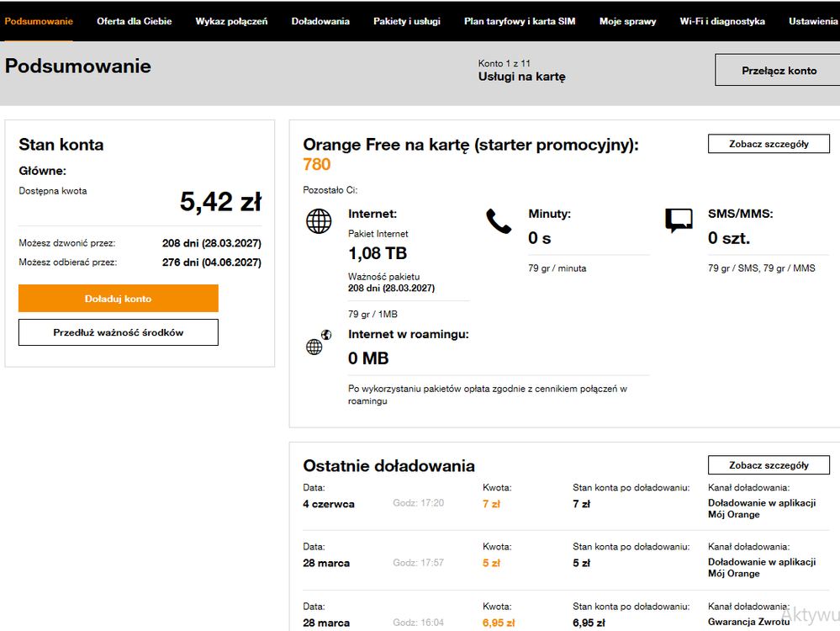Click the Pakiet Internet label
The image size is (840, 631).
tap(378, 234)
